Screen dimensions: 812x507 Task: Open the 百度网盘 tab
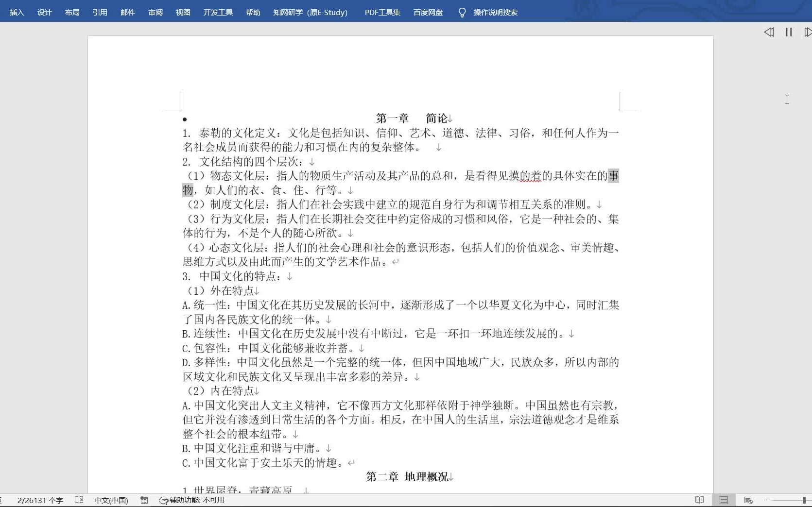(428, 12)
